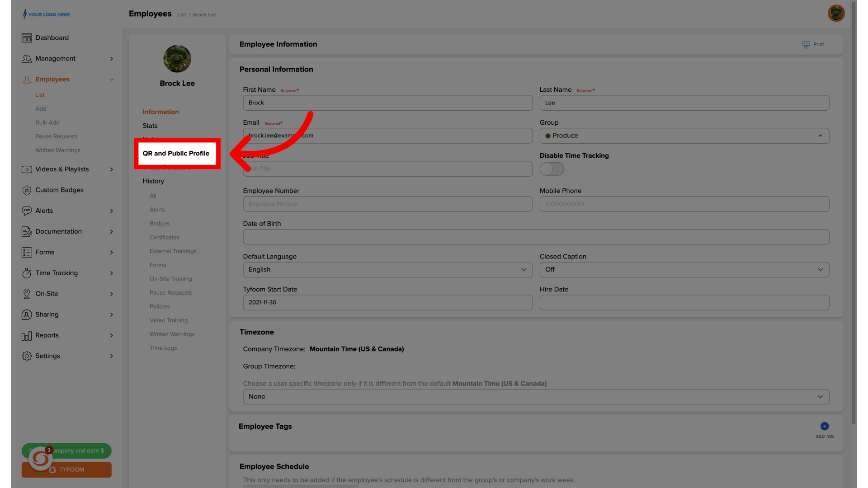Click the On-Site location pin icon
The width and height of the screenshot is (868, 488).
tap(27, 294)
